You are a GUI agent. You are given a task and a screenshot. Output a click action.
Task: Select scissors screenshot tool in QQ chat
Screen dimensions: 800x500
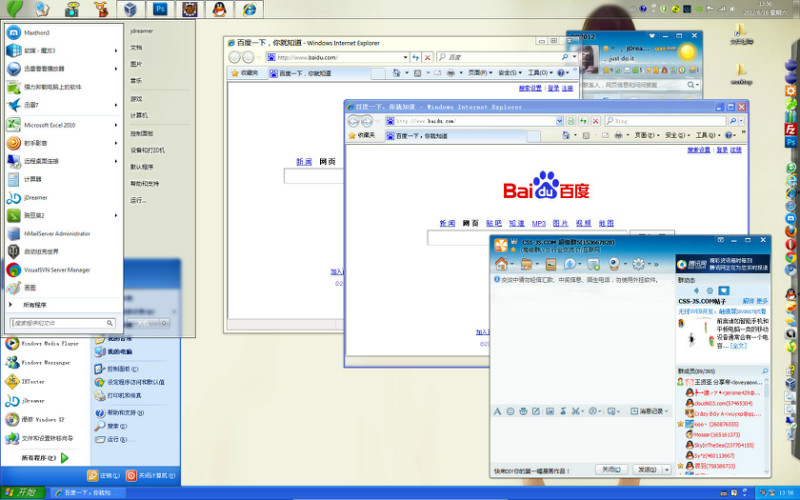[576, 411]
